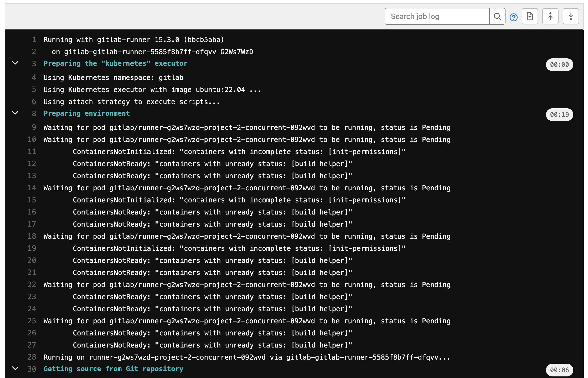588x378 pixels.
Task: Click line number 1 link
Action: click(34, 40)
